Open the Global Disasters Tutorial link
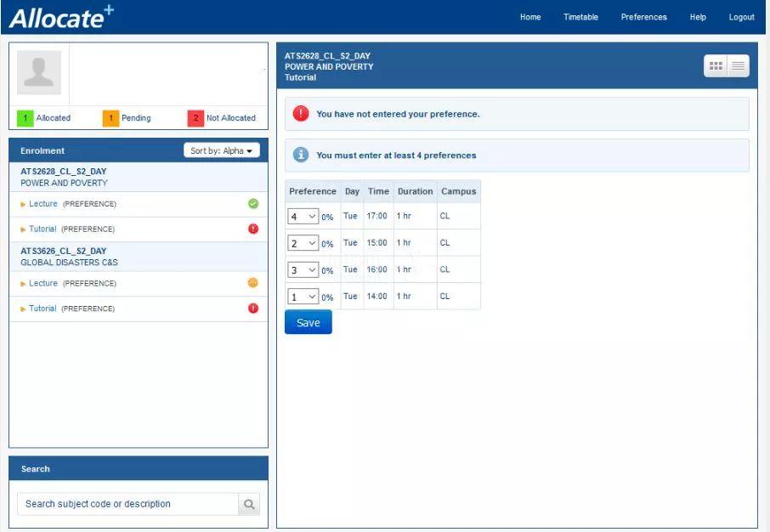Viewport: 770px width, 532px height. click(x=42, y=308)
